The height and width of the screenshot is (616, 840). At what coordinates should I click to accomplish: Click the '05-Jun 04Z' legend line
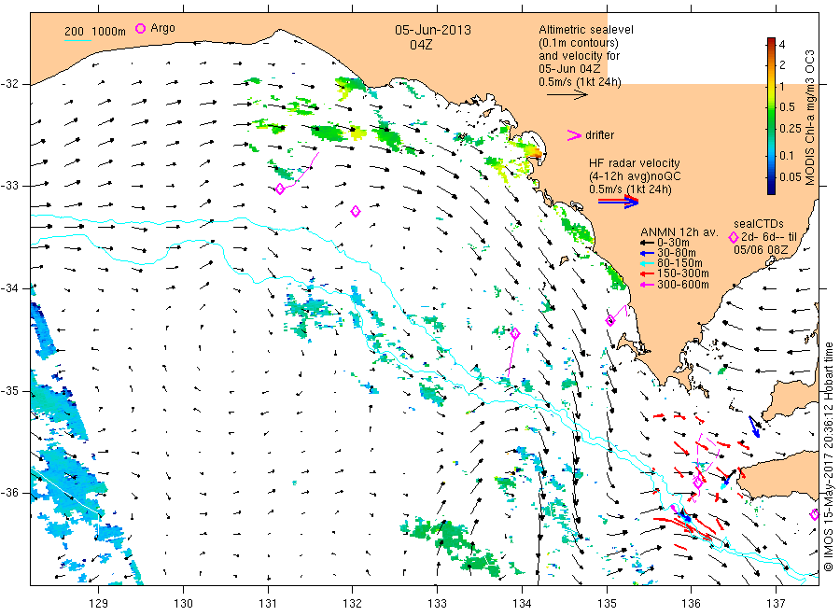point(569,68)
